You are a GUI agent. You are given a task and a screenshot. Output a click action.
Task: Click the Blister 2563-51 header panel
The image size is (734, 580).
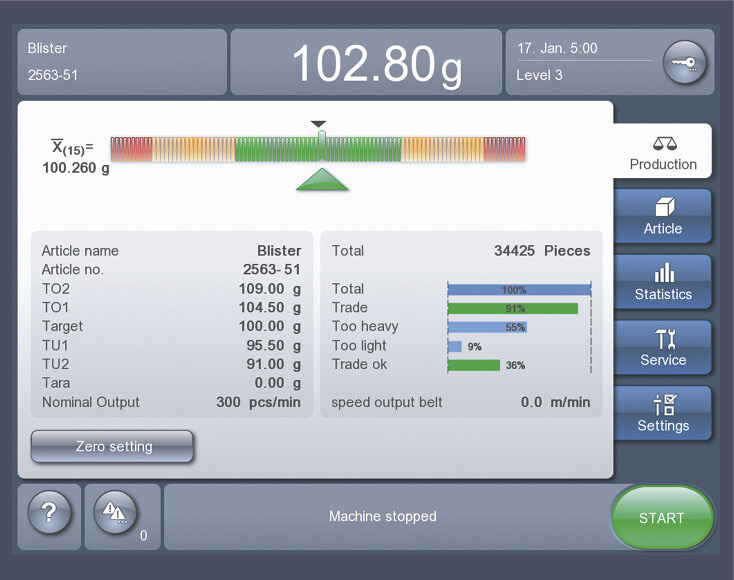122,62
